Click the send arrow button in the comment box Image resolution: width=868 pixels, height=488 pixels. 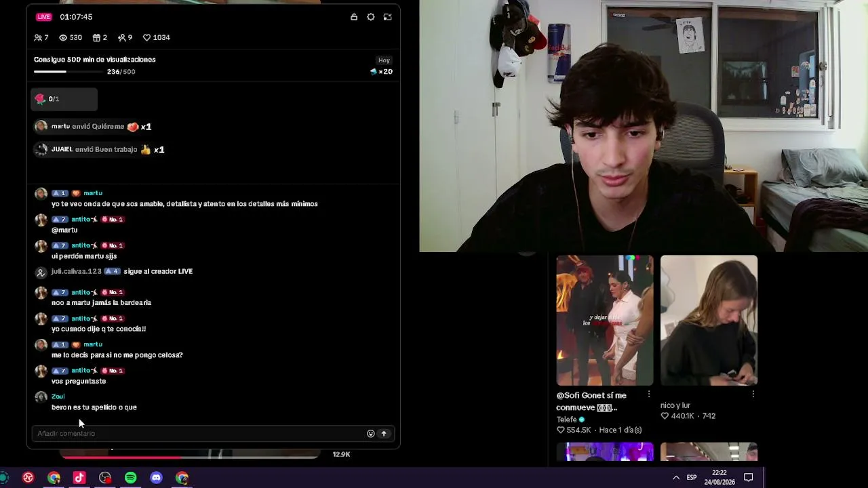(384, 434)
